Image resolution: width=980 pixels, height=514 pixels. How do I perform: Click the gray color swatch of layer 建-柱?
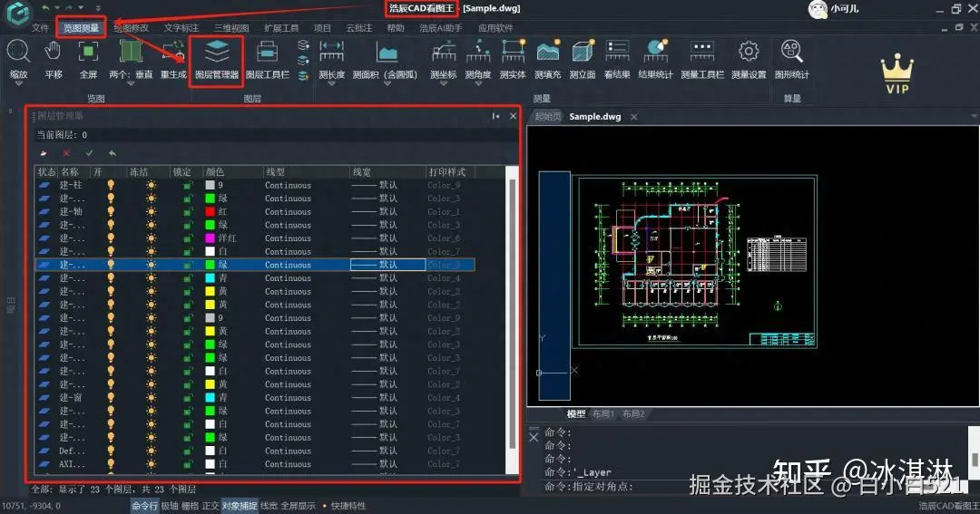(210, 185)
